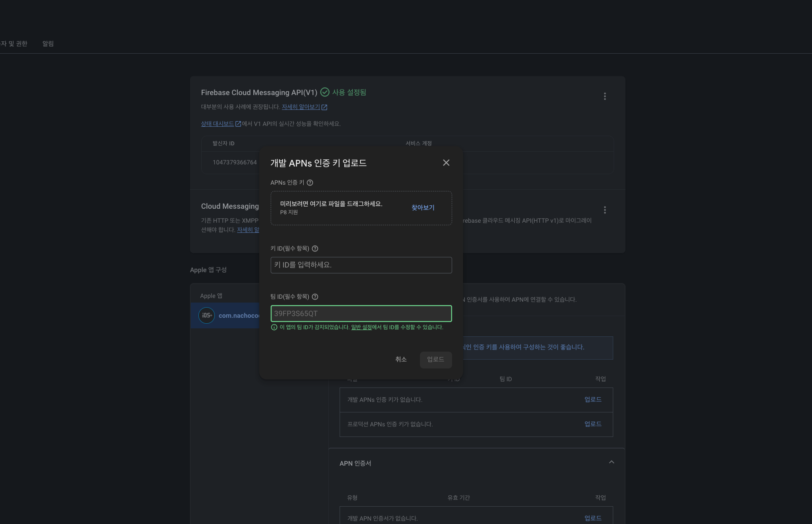Open the 상태 대시보드 link
Viewport: 812px width, 524px height.
tap(217, 124)
